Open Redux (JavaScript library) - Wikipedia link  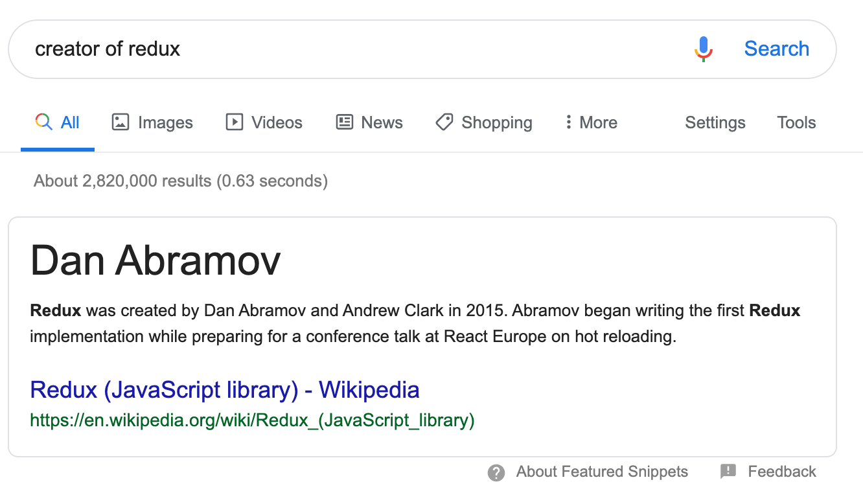(225, 390)
